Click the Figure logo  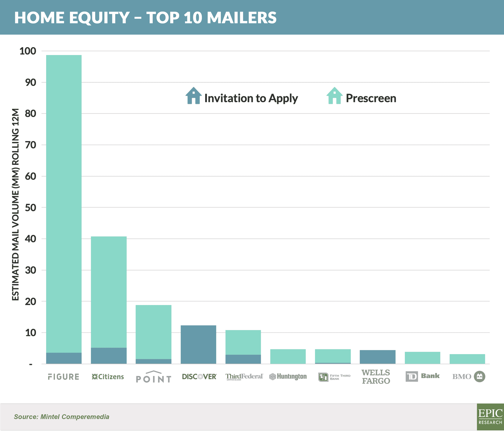[64, 377]
